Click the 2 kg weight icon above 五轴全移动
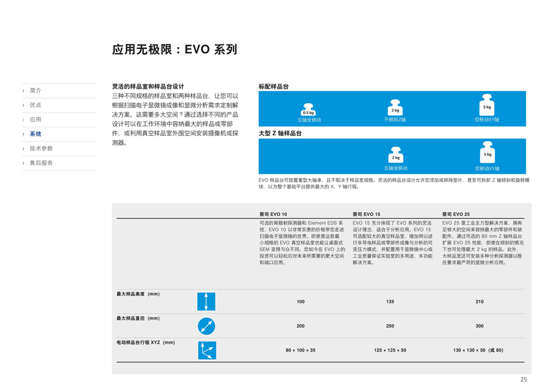 [396, 155]
